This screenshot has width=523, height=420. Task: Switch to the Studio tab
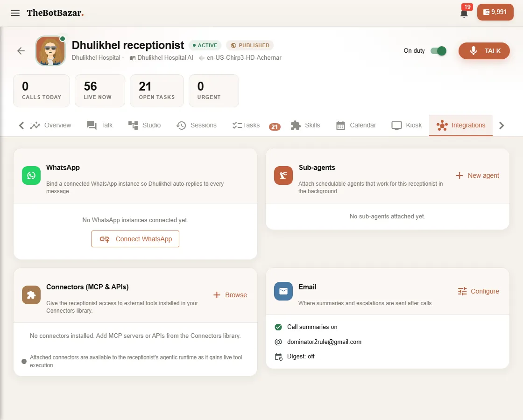pyautogui.click(x=144, y=126)
